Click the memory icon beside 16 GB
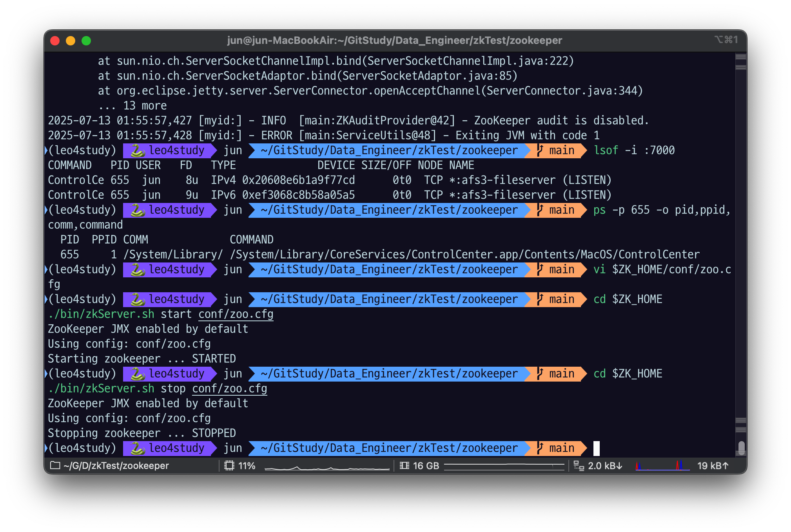The height and width of the screenshot is (532, 791). point(404,466)
